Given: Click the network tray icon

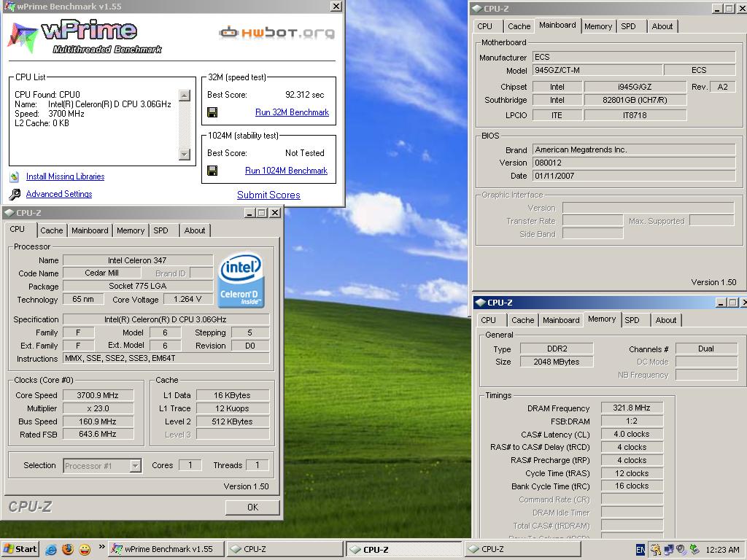Looking at the screenshot, I should pyautogui.click(x=668, y=550).
